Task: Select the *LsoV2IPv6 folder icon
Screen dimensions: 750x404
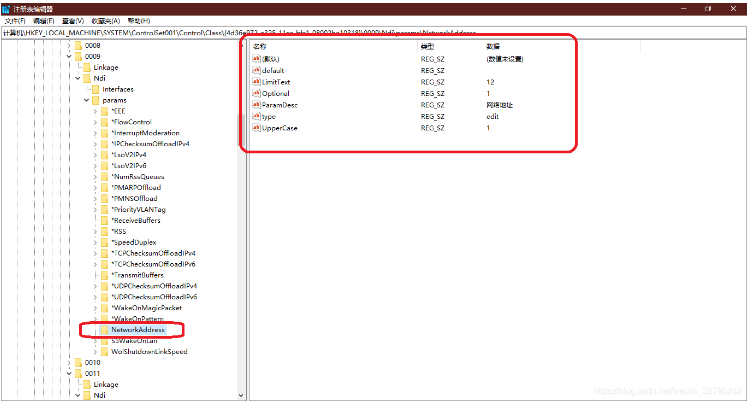Action: pos(104,166)
